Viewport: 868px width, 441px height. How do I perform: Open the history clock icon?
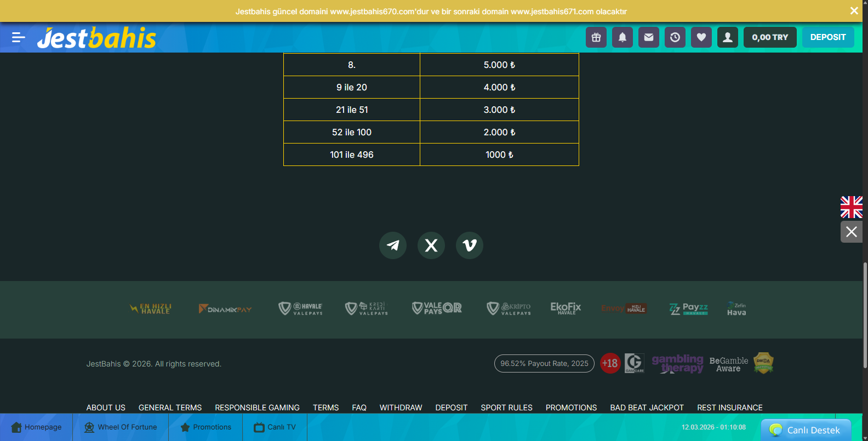click(675, 37)
